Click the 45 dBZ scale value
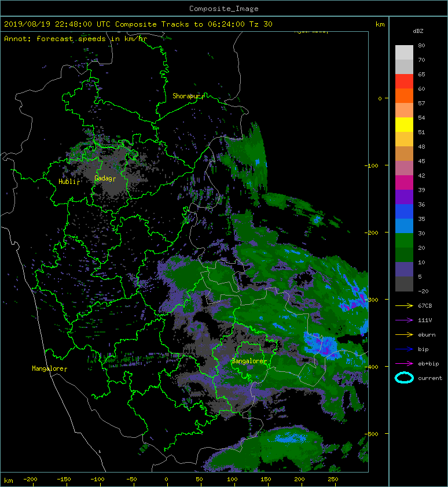The height and width of the screenshot is (487, 448). pyautogui.click(x=421, y=161)
